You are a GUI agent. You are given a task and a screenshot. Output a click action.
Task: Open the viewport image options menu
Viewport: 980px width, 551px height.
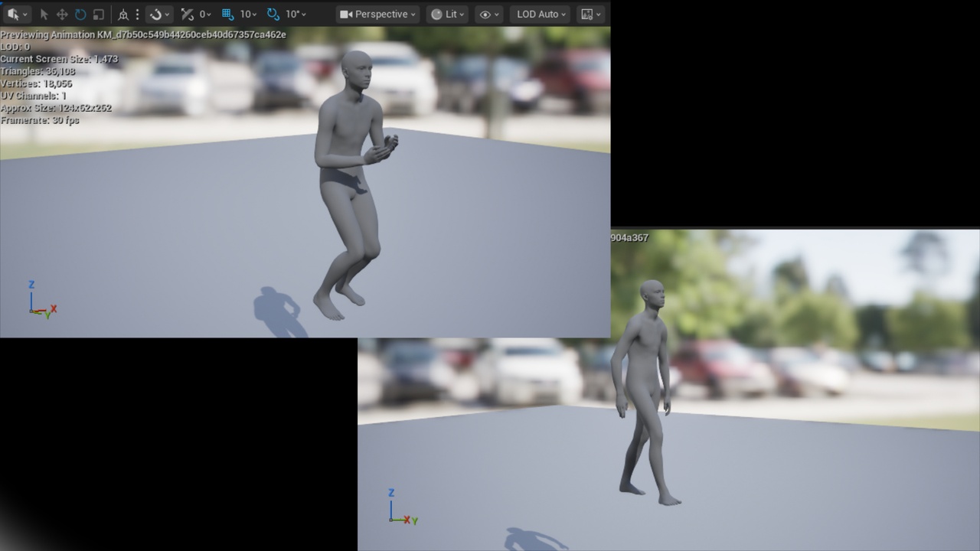click(591, 14)
